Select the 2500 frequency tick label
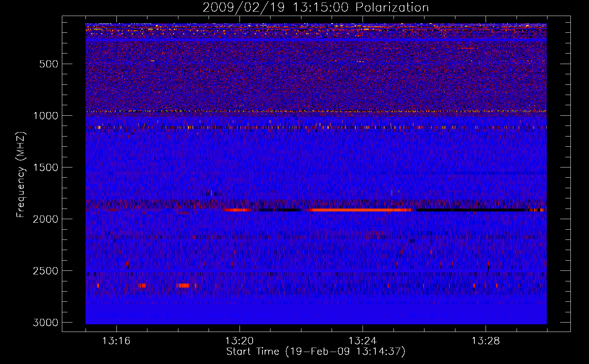The height and width of the screenshot is (364, 589). (46, 271)
